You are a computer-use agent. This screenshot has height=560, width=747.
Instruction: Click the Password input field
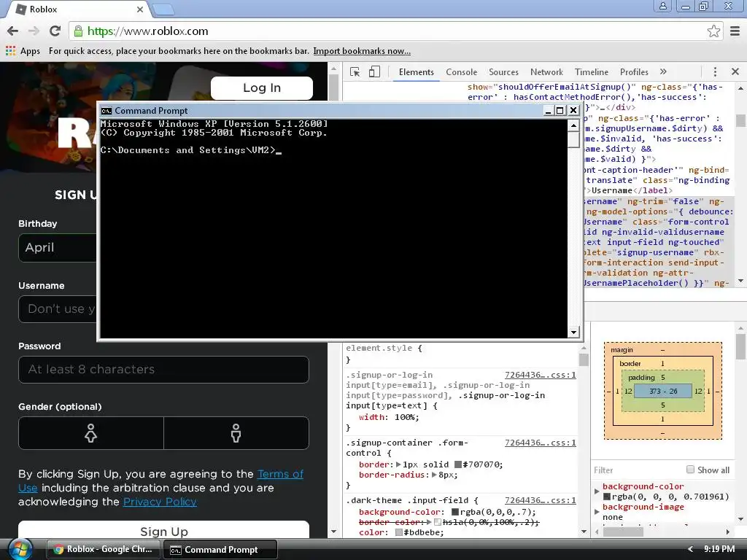pyautogui.click(x=163, y=370)
